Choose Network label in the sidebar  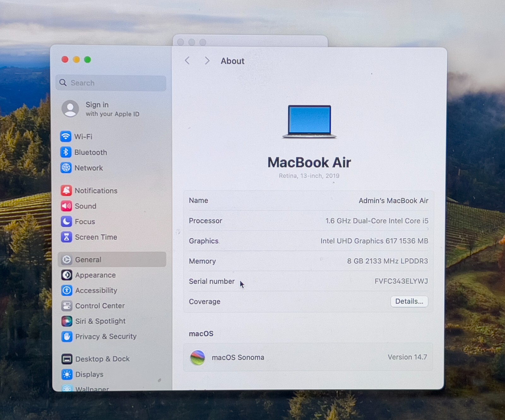(89, 168)
